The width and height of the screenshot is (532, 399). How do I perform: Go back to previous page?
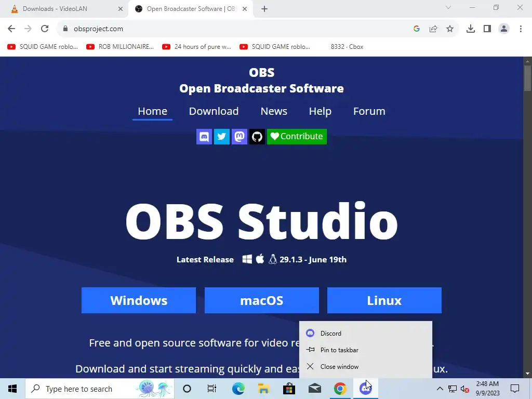[11, 29]
